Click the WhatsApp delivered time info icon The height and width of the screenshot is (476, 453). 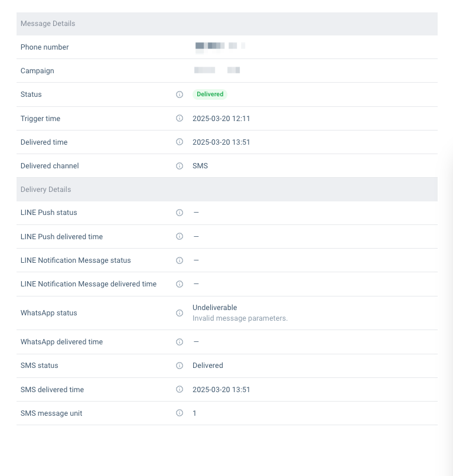[x=180, y=342]
